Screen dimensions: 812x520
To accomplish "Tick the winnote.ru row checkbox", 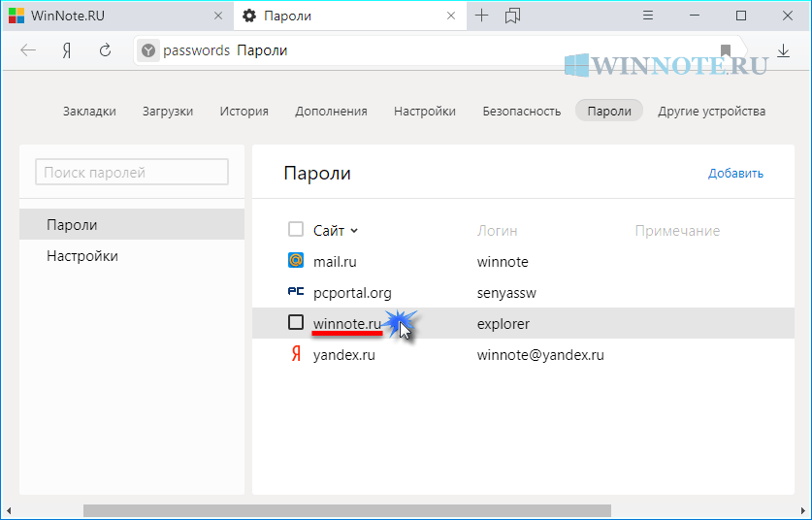I will point(296,323).
